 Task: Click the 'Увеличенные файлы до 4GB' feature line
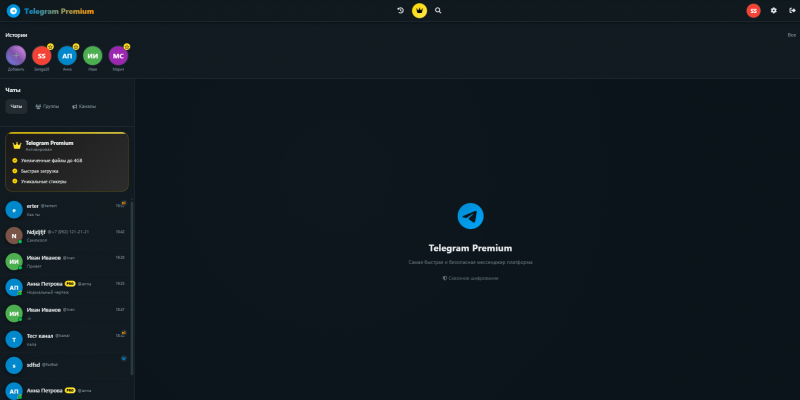point(52,161)
